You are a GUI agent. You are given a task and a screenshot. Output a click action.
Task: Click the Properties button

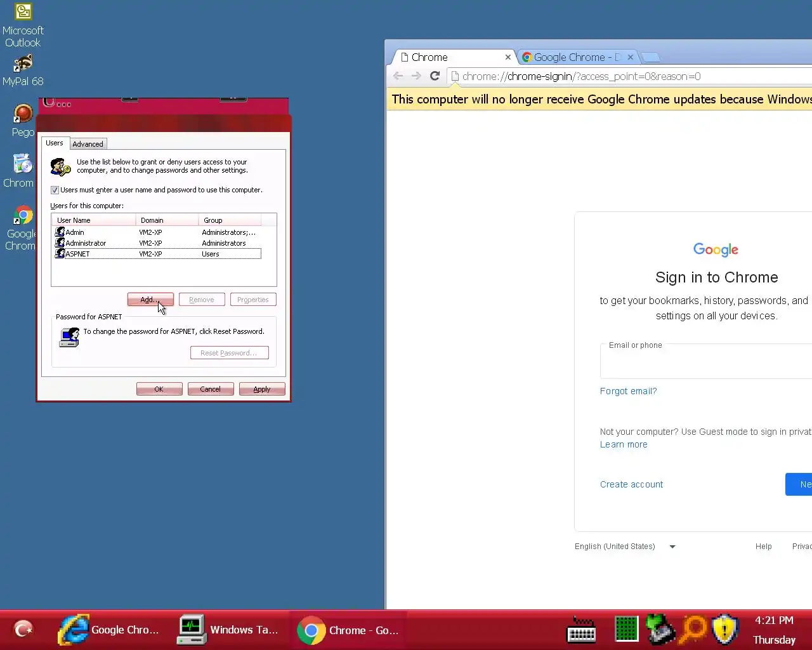coord(253,300)
